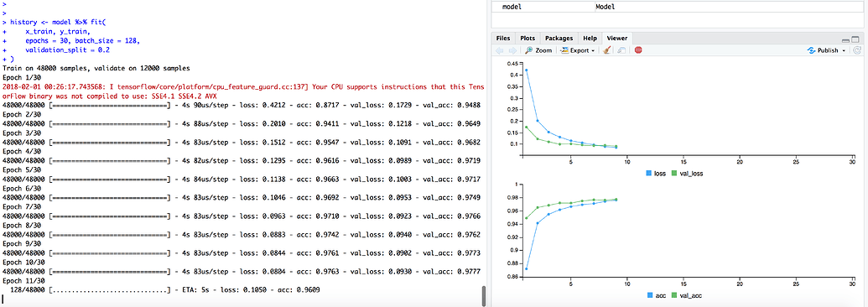Click the 'Epoch 1/30' console line
The height and width of the screenshot is (307, 868).
(x=20, y=77)
